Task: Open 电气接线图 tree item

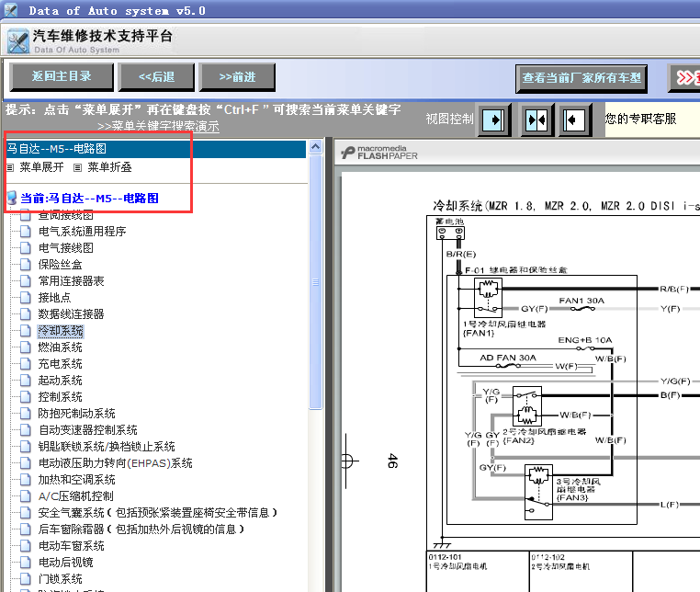Action: click(65, 248)
